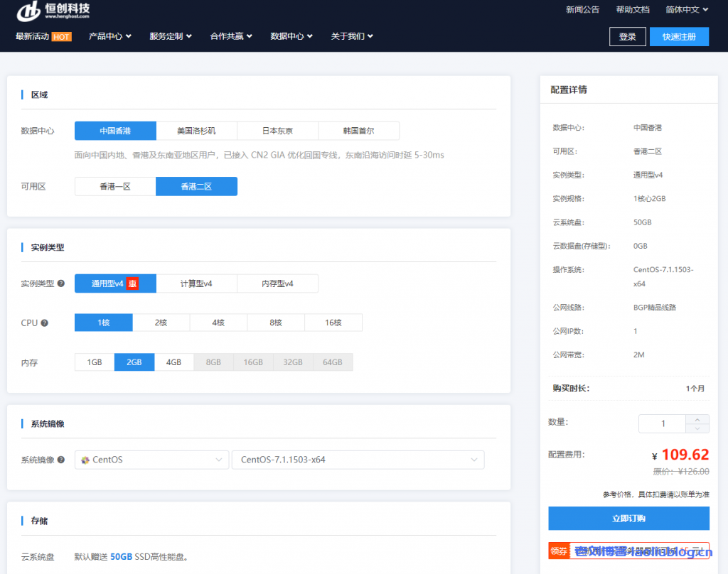This screenshot has width=728, height=574.
Task: Open the CentOS system image dropdown
Action: pos(151,460)
